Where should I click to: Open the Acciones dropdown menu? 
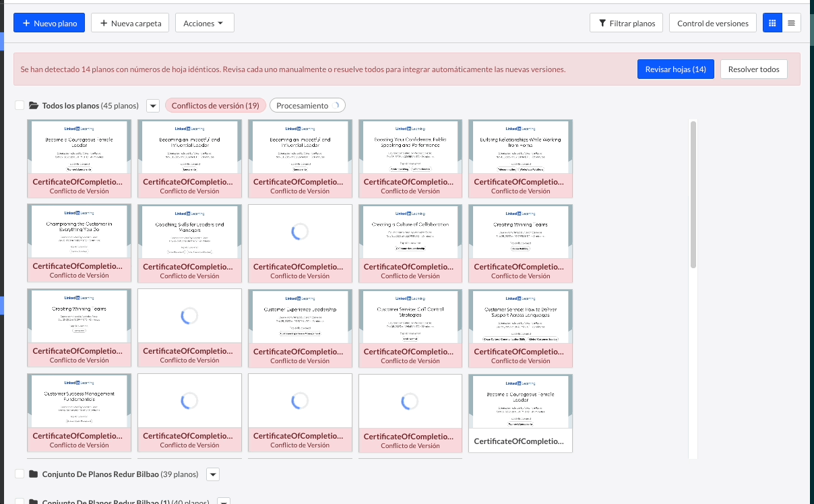pyautogui.click(x=204, y=23)
